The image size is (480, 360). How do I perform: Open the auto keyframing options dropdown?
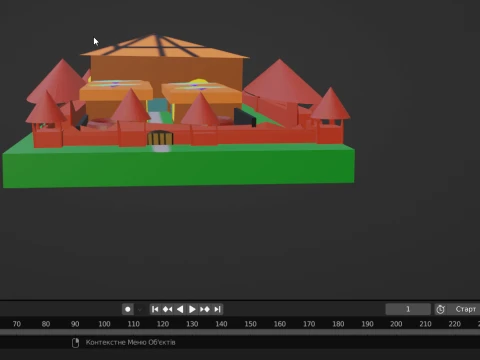pos(140,310)
